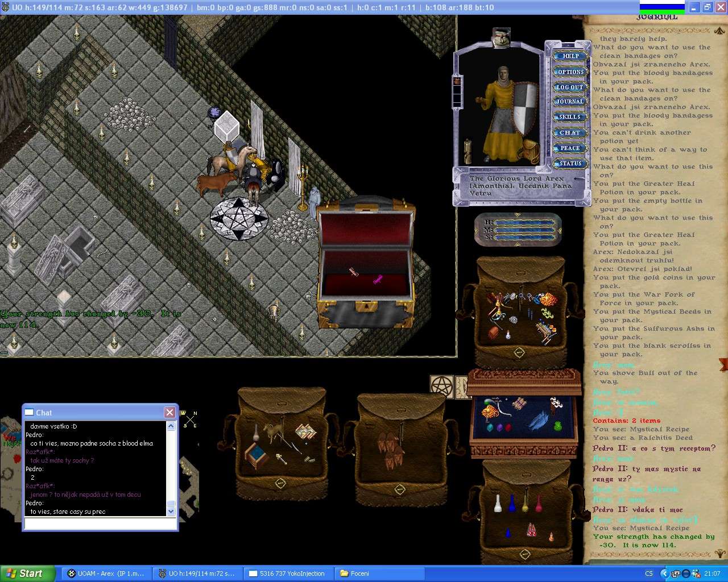Open the Journal from the paperdoll

click(570, 102)
